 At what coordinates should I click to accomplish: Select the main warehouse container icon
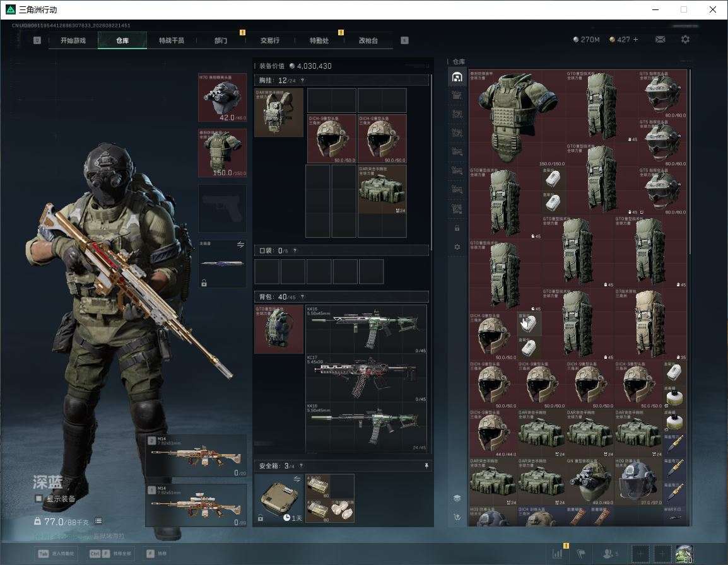pos(457,77)
